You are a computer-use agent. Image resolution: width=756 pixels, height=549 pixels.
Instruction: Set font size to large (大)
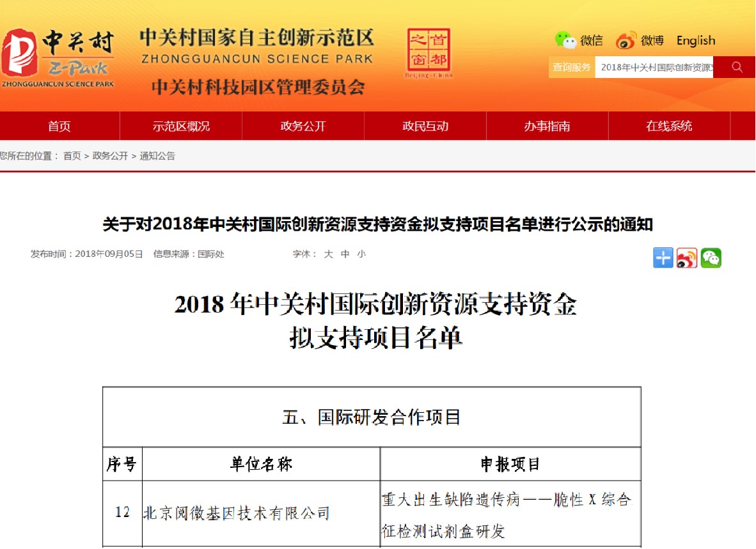[328, 254]
